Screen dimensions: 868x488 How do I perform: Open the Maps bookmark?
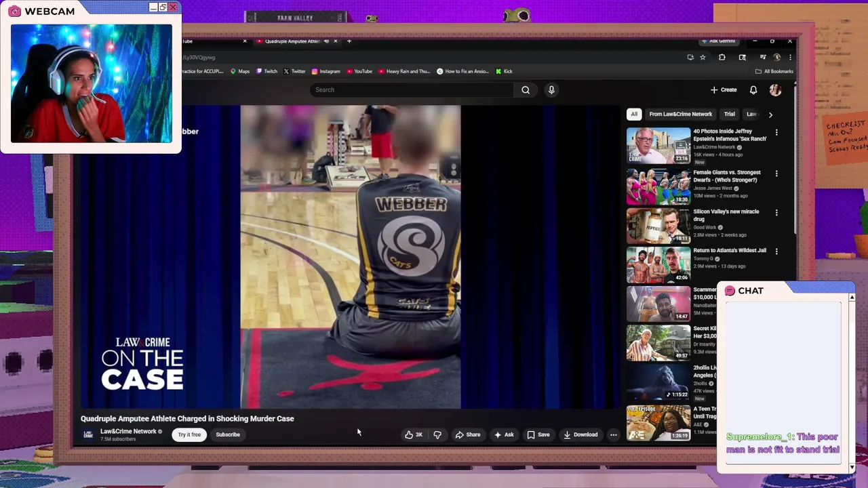[x=240, y=71]
